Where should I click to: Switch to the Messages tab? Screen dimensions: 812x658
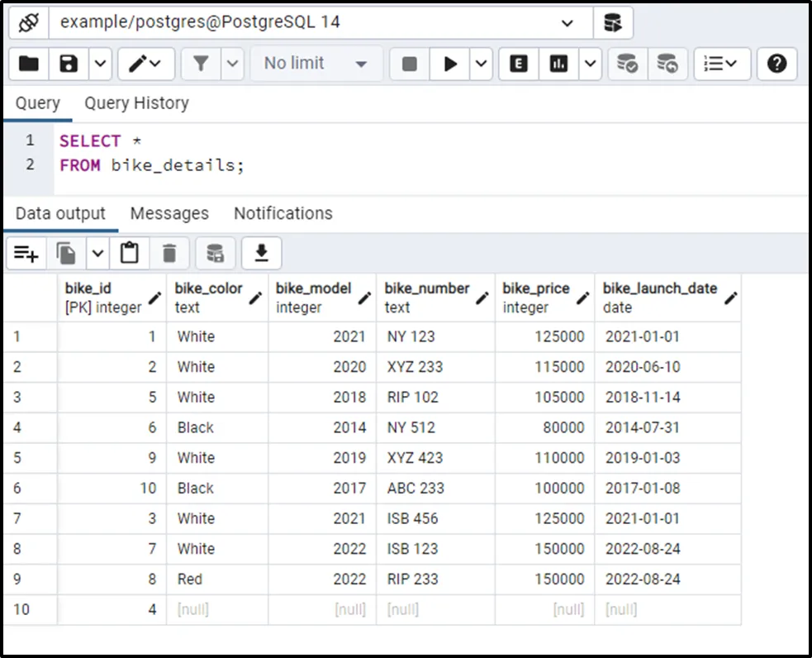169,213
